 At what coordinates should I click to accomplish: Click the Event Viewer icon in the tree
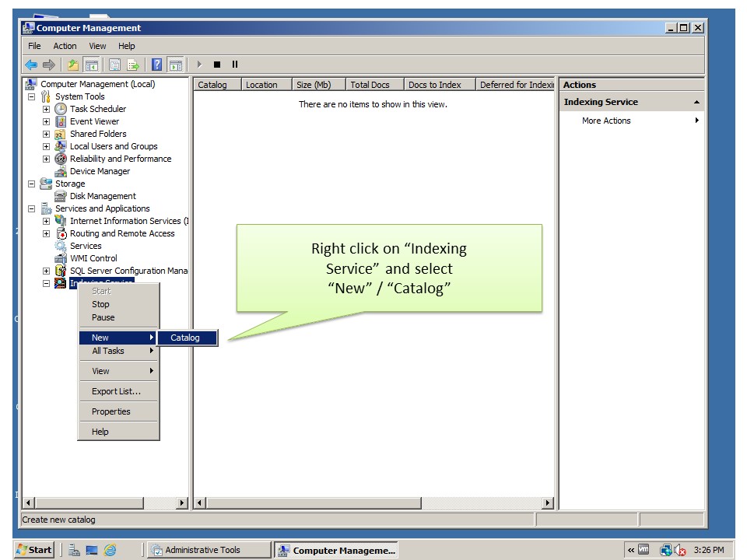[61, 121]
